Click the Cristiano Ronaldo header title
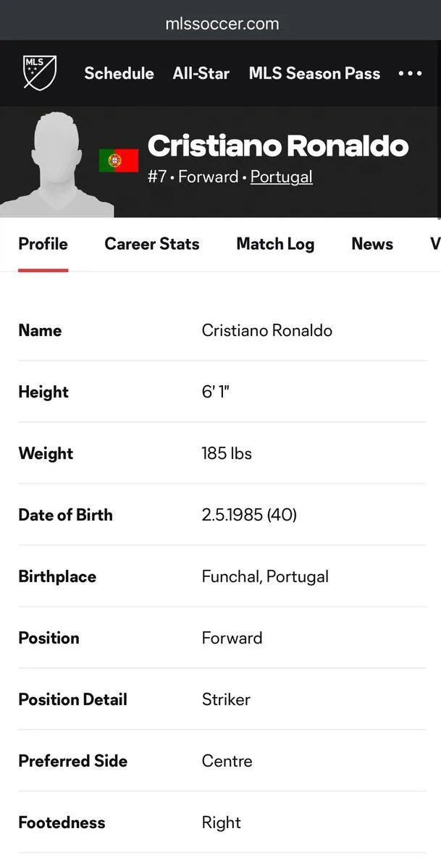 tap(278, 146)
